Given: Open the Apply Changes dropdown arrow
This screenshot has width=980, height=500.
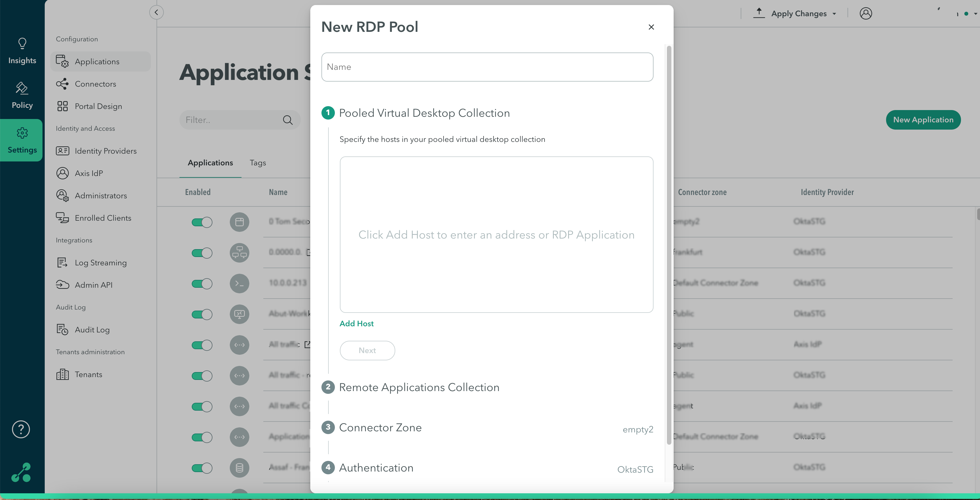Looking at the screenshot, I should tap(834, 14).
